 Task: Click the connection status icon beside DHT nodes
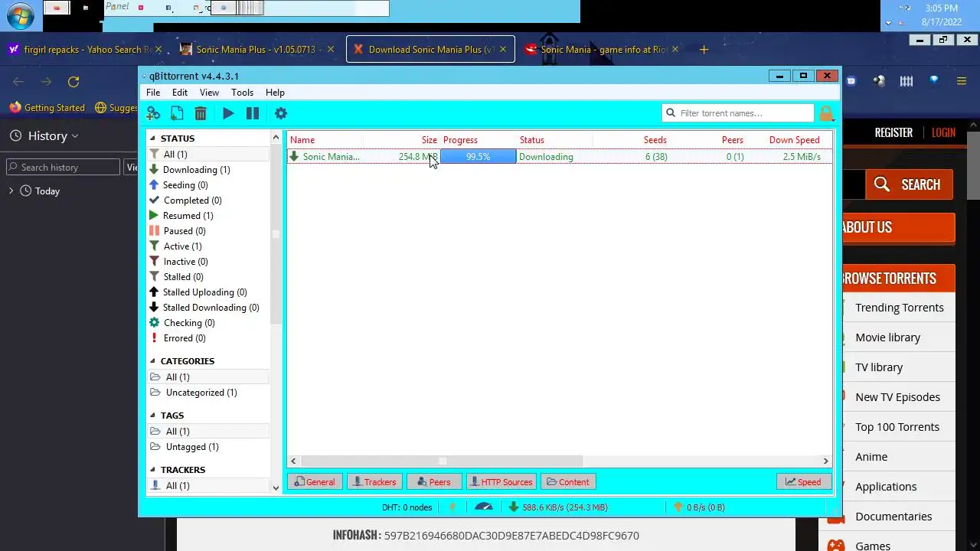(x=452, y=507)
